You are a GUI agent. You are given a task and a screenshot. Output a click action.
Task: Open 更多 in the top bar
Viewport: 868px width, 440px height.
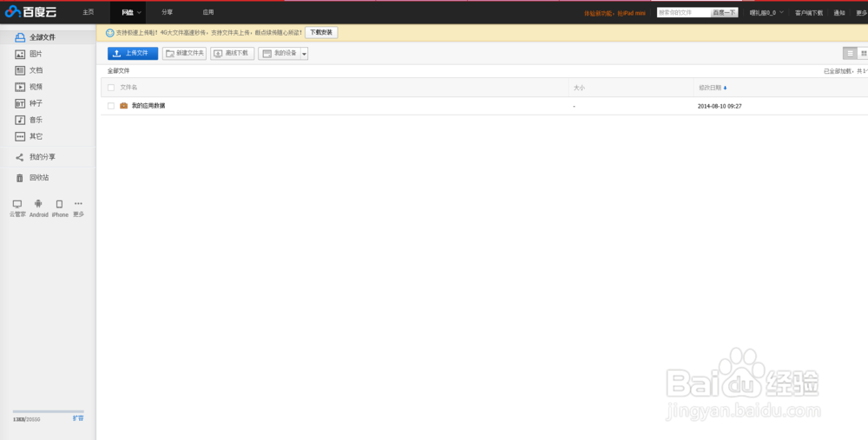pos(861,13)
